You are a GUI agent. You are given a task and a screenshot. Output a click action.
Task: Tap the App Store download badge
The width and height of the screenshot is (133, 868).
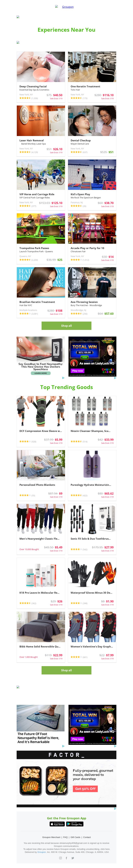[x=57, y=824]
